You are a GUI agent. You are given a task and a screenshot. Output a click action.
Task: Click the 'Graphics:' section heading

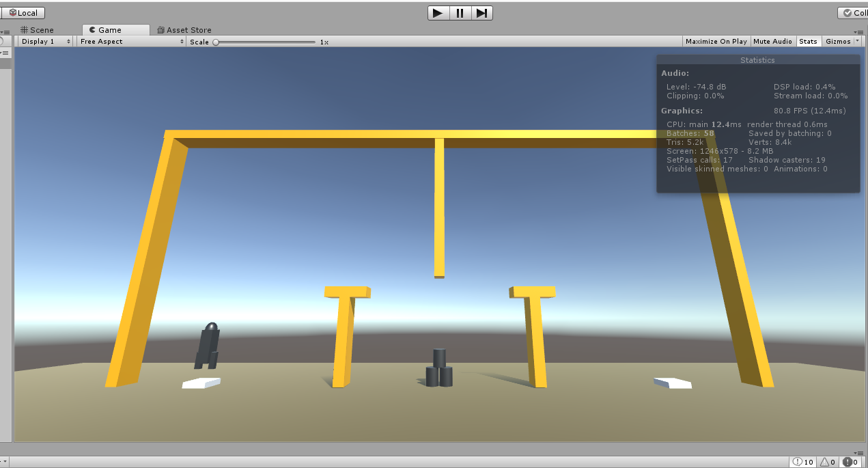click(682, 111)
